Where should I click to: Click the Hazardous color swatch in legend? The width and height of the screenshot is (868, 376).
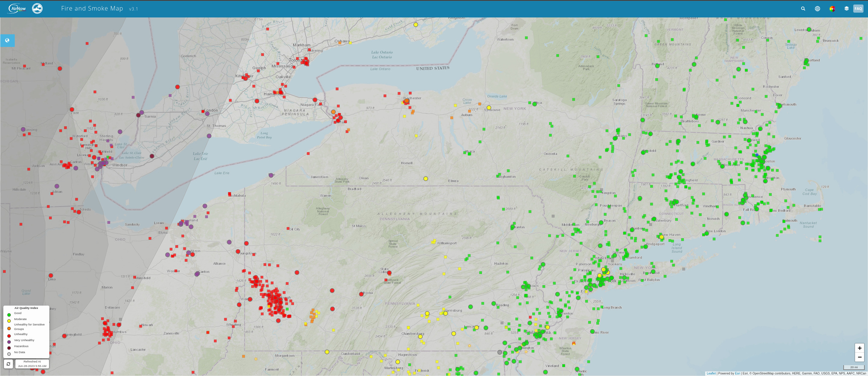click(9, 348)
